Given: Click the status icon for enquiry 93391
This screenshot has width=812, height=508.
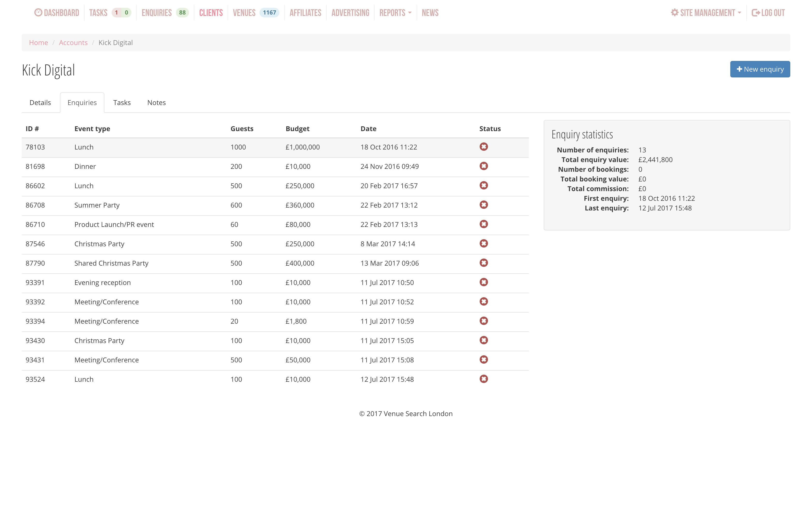Looking at the screenshot, I should pyautogui.click(x=484, y=282).
